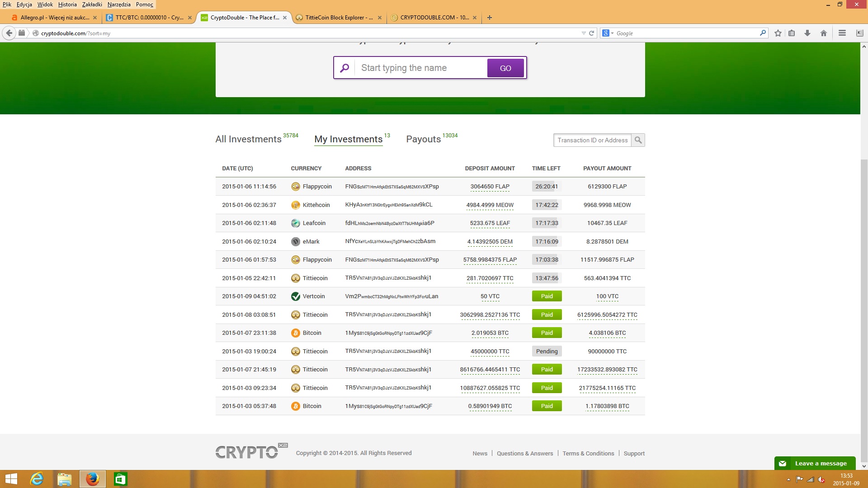Click the Vertcoin checkmark icon
868x488 pixels.
(296, 296)
